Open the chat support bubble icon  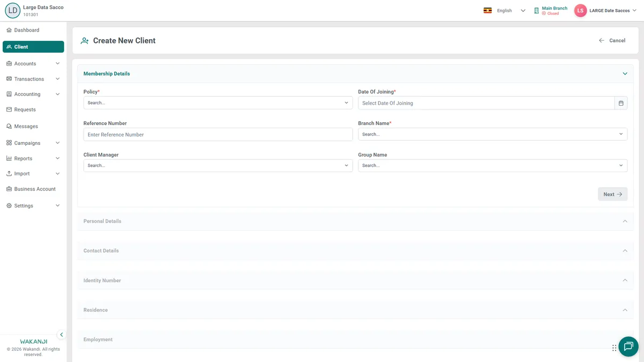(628, 346)
